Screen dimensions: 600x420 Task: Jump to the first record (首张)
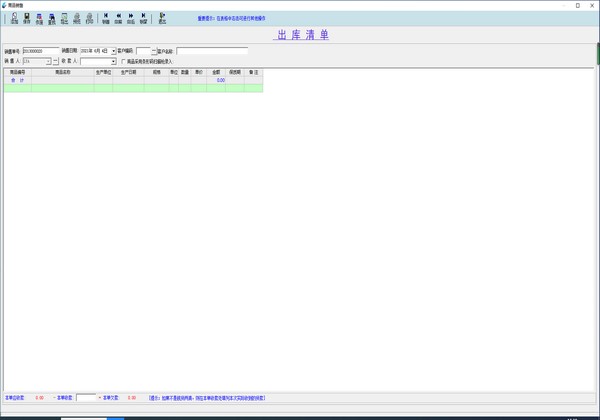pyautogui.click(x=106, y=18)
